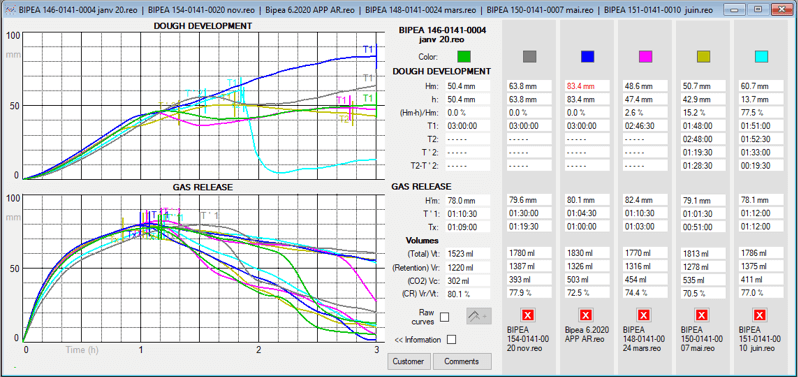Remove BIPEA 150-0141-00 07 mai.reo with its red X
Image resolution: width=798 pixels, height=377 pixels.
tap(702, 315)
